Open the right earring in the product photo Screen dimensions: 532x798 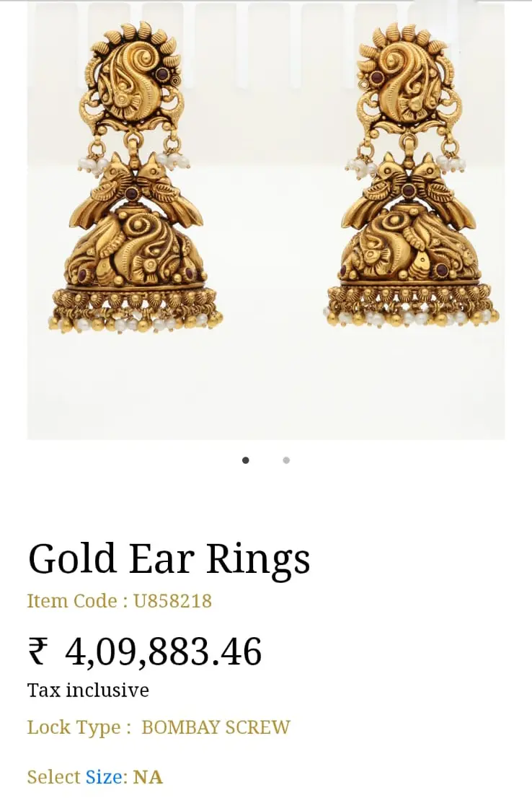[x=411, y=175]
